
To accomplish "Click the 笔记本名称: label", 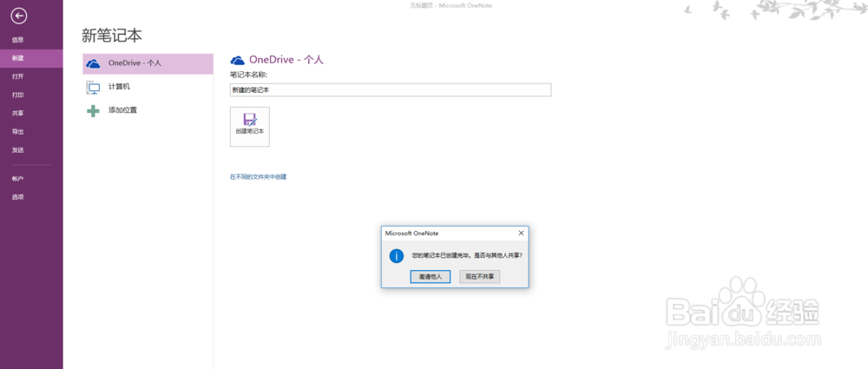I will pos(248,75).
